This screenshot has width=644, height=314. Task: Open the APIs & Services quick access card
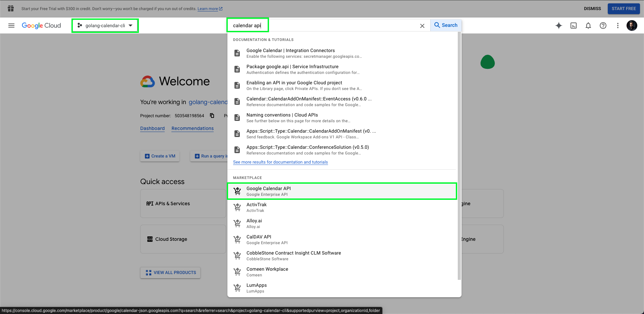183,204
